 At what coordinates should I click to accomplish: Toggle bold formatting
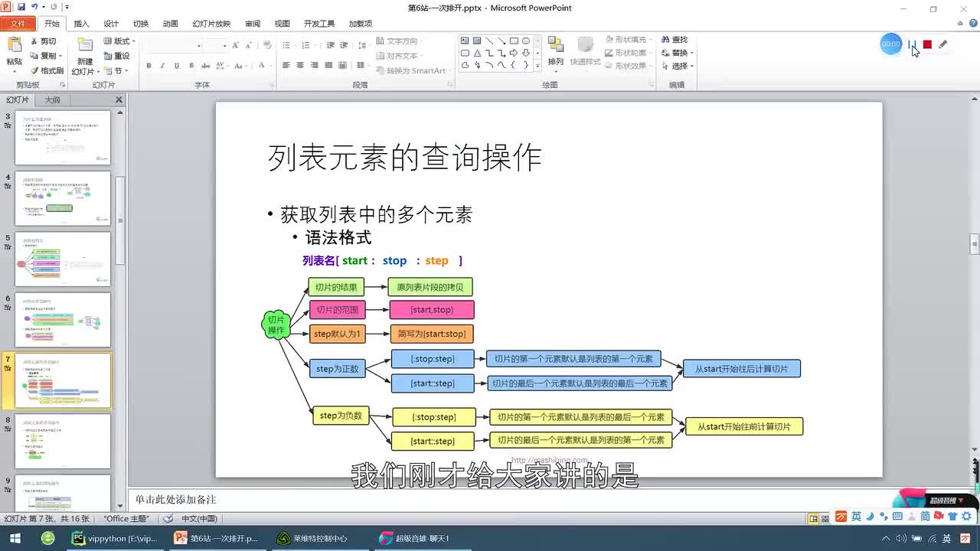(149, 66)
